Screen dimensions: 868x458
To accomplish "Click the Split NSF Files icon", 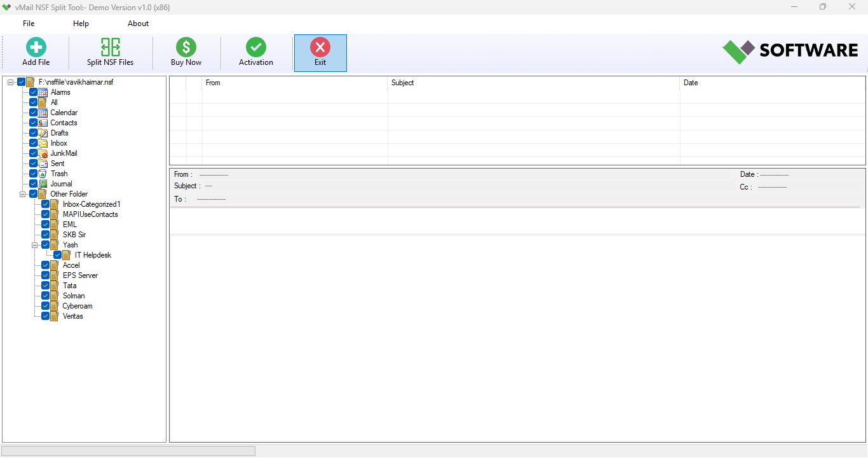I will coord(111,47).
